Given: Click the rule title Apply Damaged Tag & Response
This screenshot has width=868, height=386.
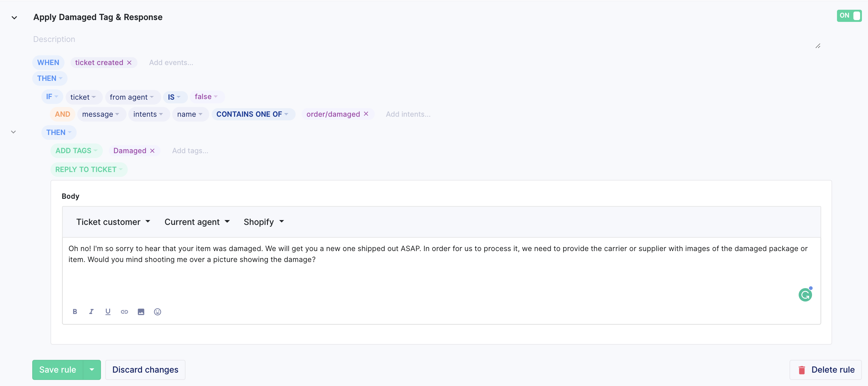Looking at the screenshot, I should click(98, 17).
